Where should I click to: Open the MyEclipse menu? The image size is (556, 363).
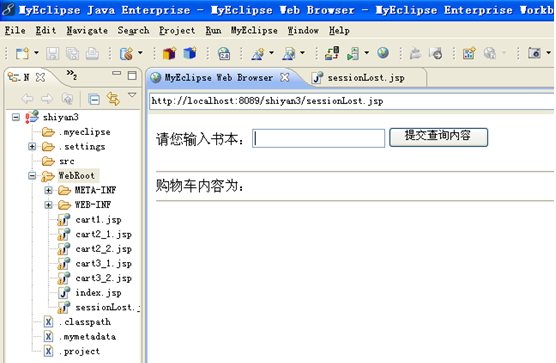tap(254, 31)
